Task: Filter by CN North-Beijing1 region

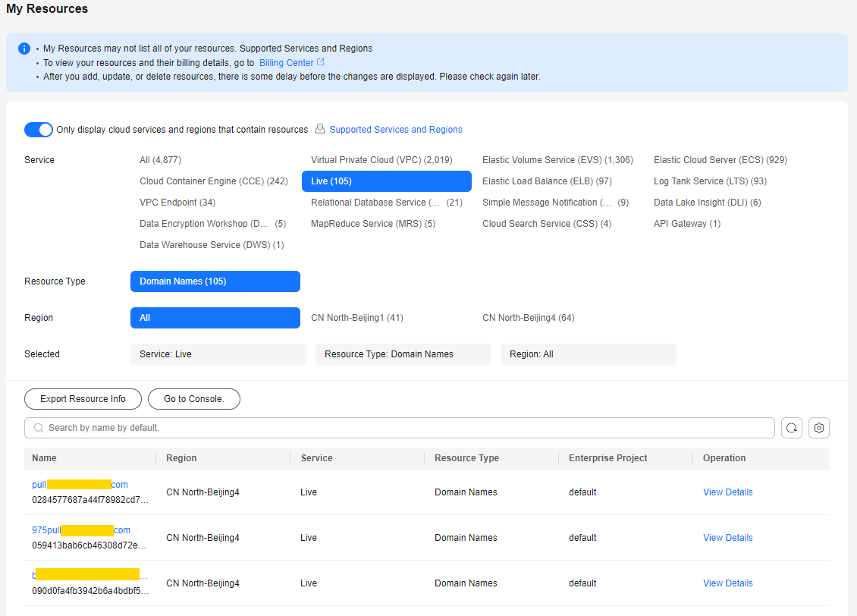Action: 356,318
